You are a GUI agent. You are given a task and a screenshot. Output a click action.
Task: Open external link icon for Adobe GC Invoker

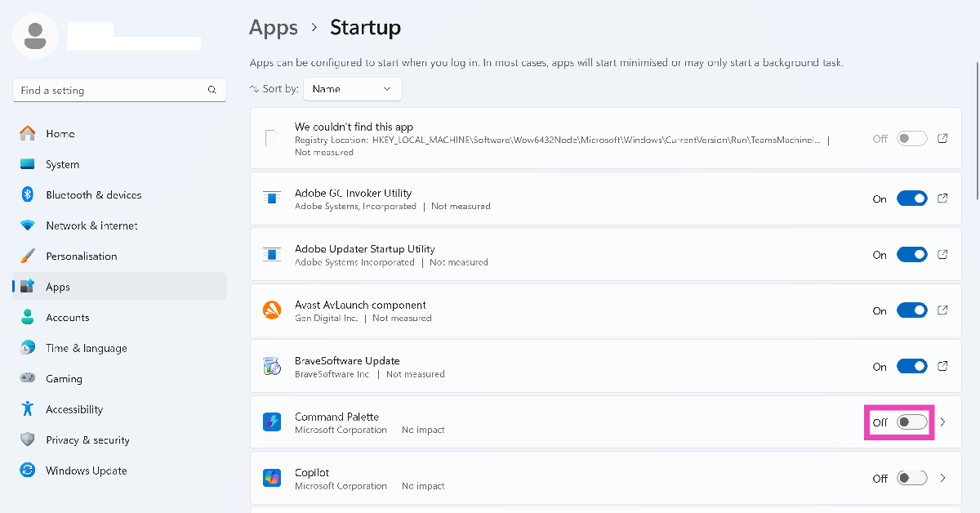[x=942, y=199]
